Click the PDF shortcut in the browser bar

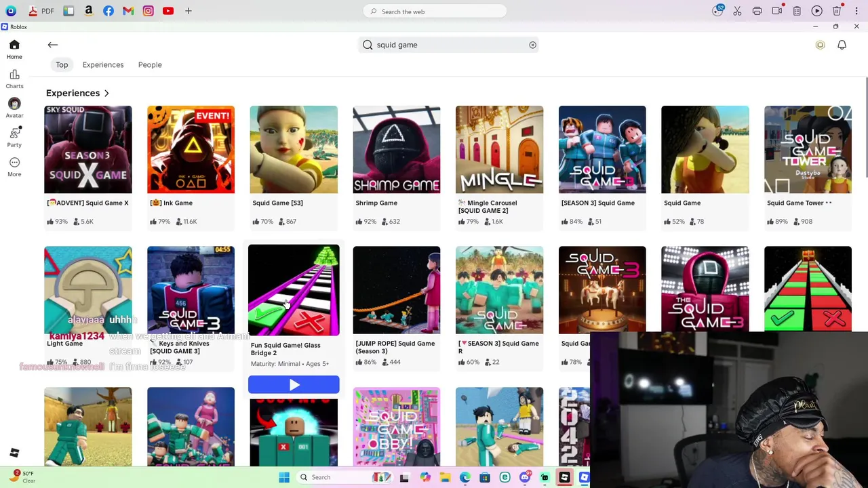41,11
